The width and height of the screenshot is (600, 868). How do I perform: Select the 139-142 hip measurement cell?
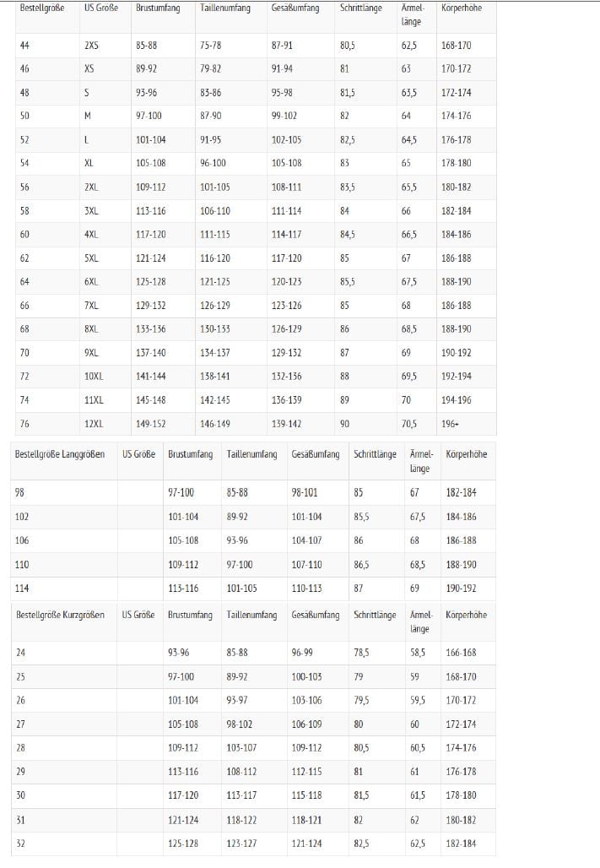point(286,424)
